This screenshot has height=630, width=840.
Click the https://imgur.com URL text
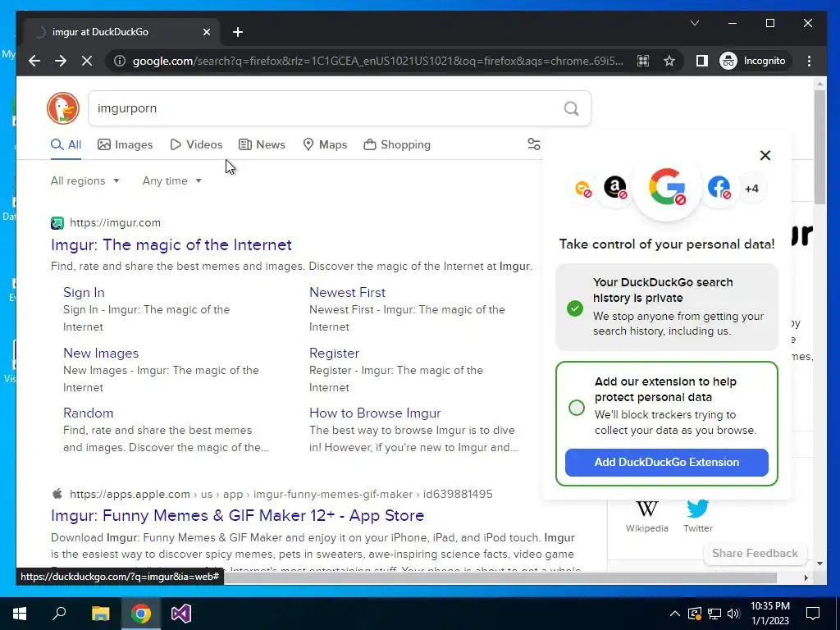click(115, 223)
